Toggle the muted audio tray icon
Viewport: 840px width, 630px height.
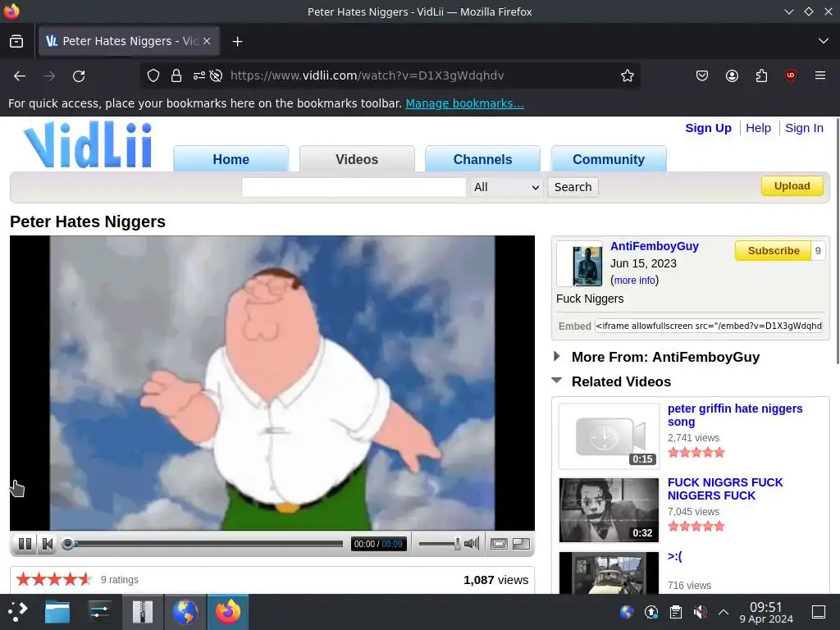click(700, 612)
